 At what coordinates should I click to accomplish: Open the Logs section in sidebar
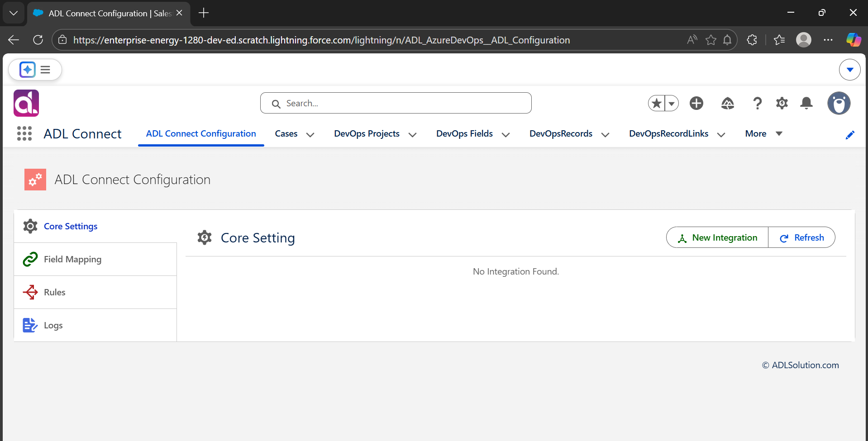95,325
